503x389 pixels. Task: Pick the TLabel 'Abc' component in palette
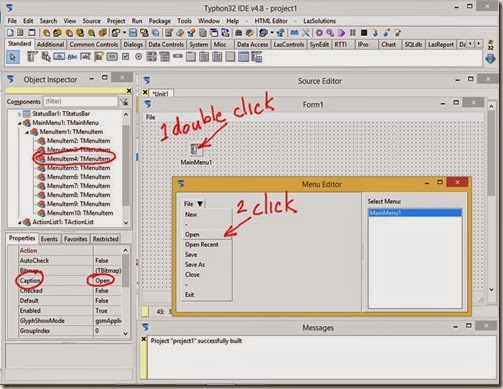[72, 57]
